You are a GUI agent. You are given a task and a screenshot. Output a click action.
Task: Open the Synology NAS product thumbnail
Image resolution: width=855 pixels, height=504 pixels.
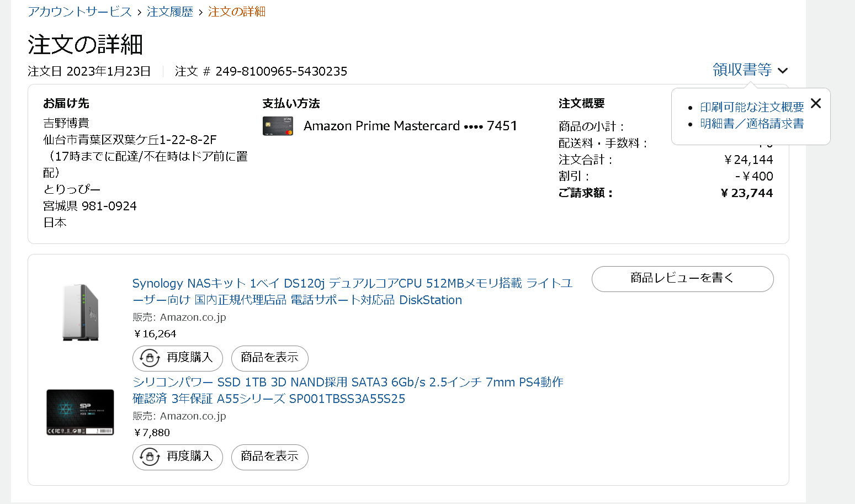pos(81,312)
